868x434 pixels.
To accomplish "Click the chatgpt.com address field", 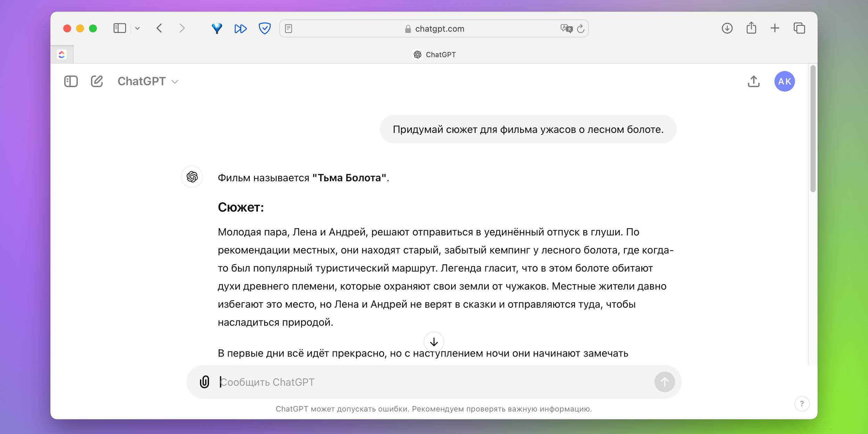I will [x=434, y=28].
